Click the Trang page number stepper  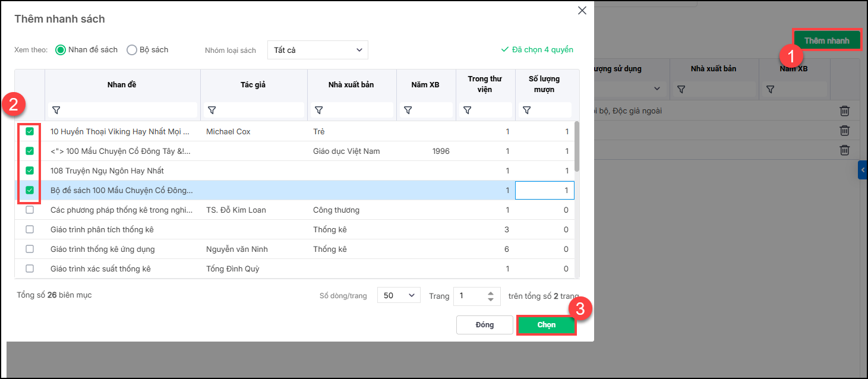point(490,296)
